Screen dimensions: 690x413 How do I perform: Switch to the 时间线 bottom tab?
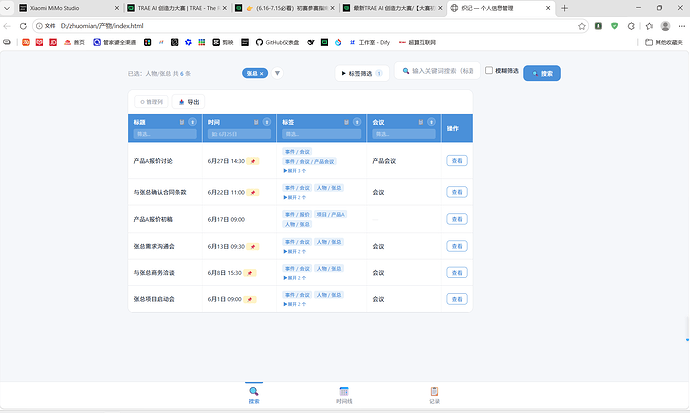(x=344, y=395)
